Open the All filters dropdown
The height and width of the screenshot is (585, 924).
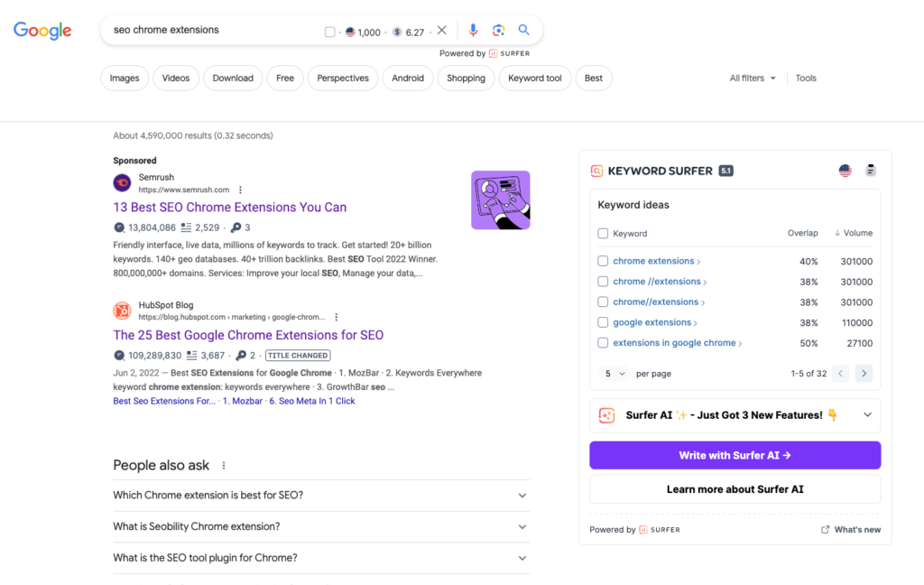pos(753,79)
